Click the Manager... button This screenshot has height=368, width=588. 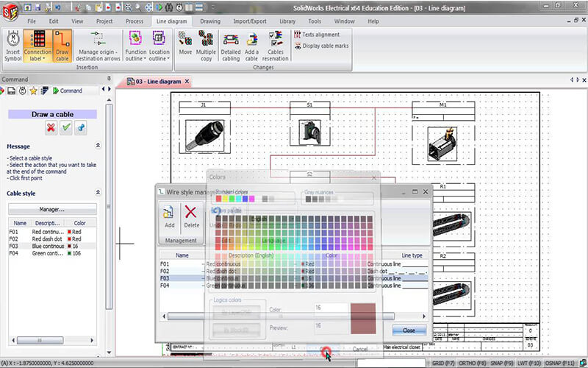pos(51,209)
